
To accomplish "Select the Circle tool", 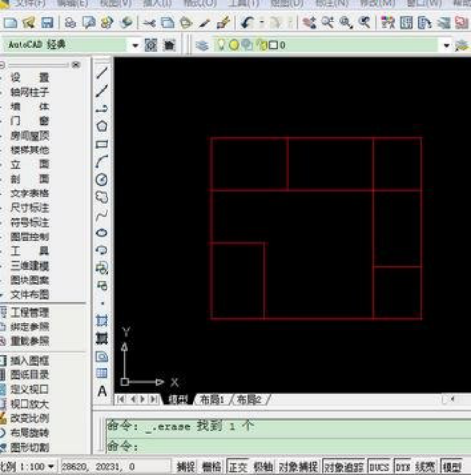I will (x=102, y=179).
